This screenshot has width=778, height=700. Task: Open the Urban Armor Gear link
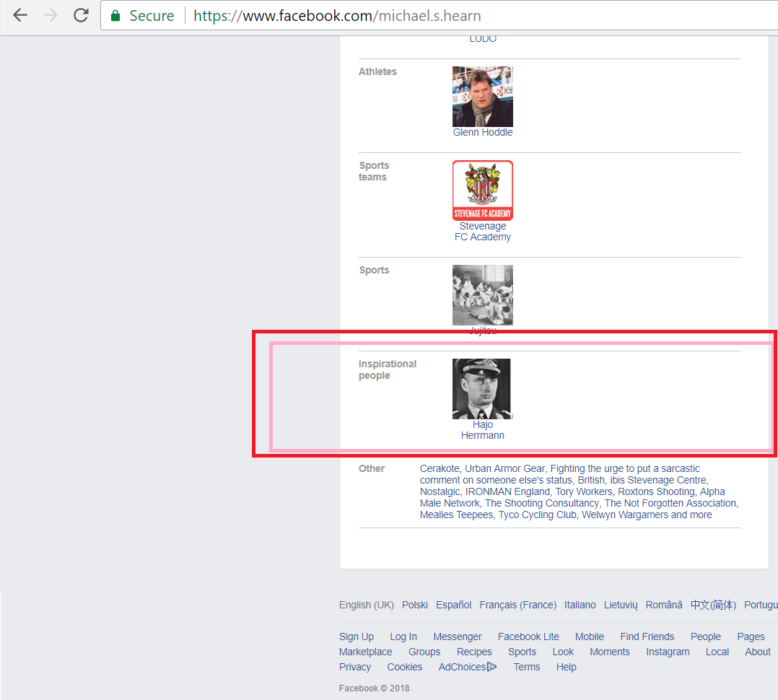click(504, 469)
